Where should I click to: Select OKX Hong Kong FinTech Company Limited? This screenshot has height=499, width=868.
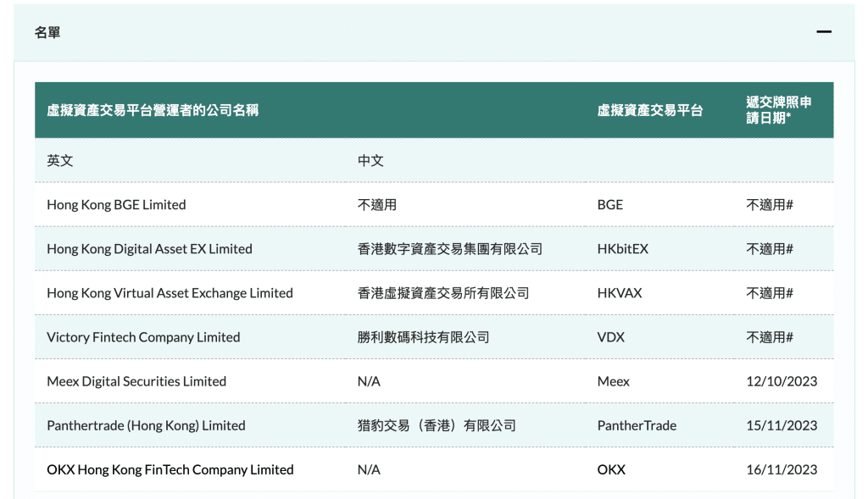(x=170, y=469)
